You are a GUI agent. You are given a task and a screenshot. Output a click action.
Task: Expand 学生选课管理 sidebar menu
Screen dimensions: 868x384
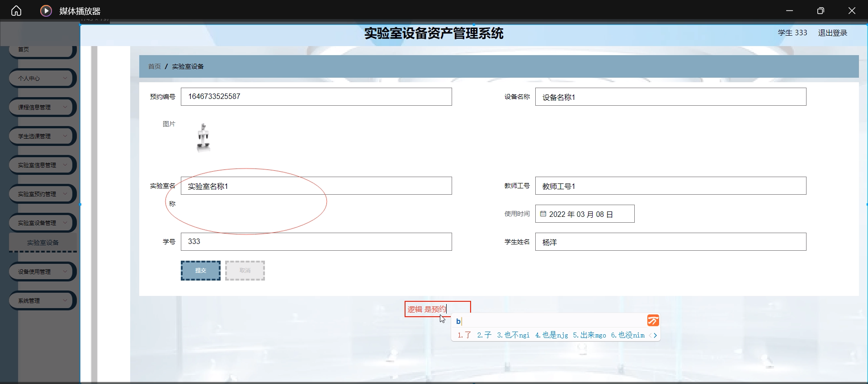click(42, 136)
